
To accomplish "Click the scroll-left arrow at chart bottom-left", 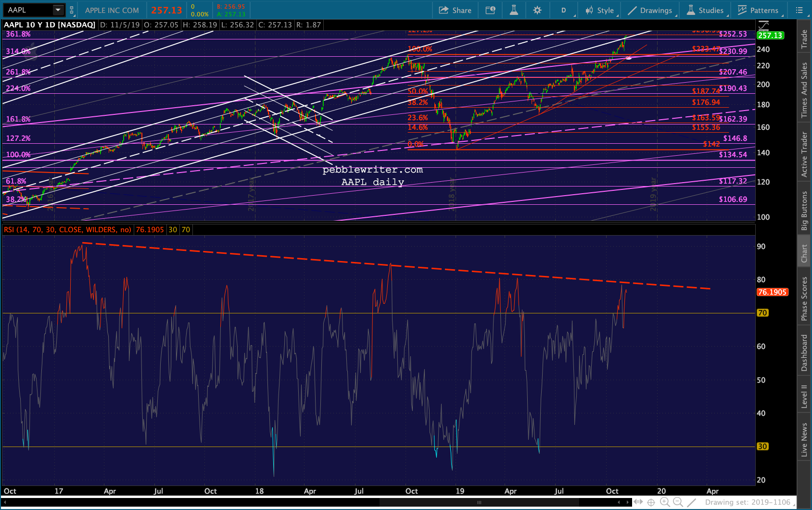I will coord(5,502).
